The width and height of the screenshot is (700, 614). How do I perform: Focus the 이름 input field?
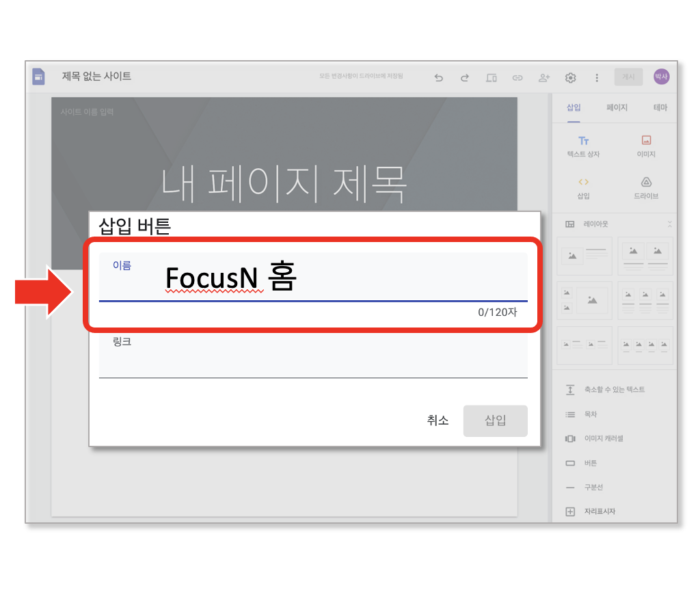pos(313,277)
